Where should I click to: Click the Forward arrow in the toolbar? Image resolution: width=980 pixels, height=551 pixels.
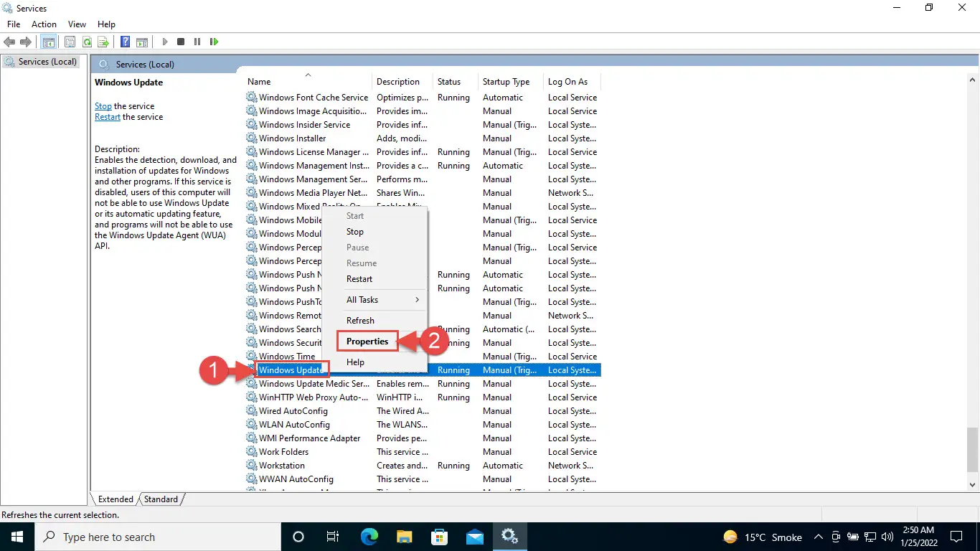pos(26,42)
